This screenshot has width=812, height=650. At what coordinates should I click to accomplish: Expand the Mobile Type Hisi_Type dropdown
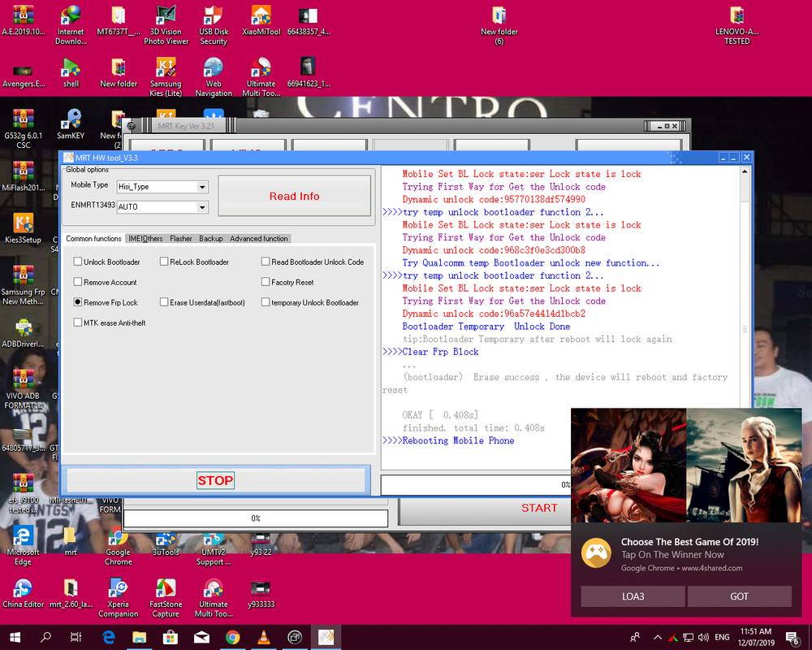tap(202, 187)
